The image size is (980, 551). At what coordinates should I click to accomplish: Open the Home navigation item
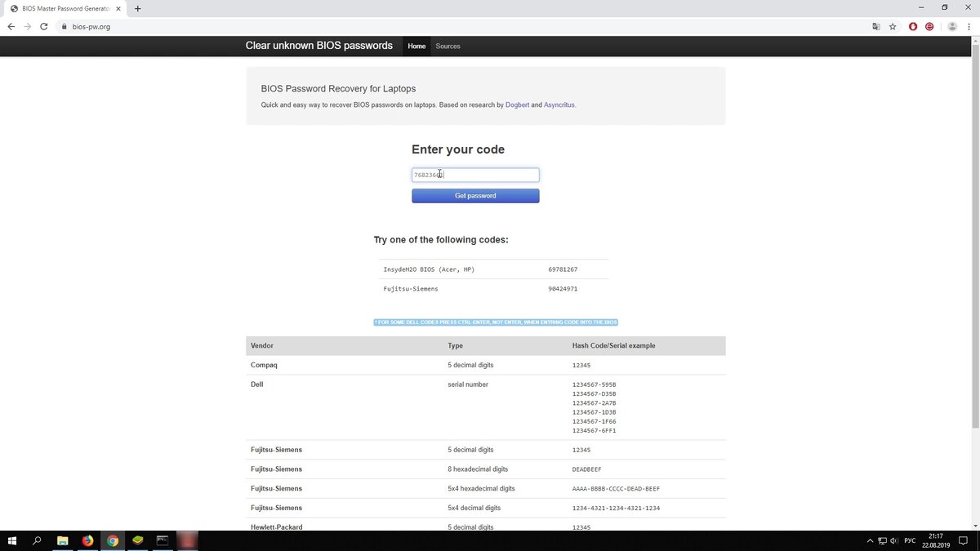416,46
